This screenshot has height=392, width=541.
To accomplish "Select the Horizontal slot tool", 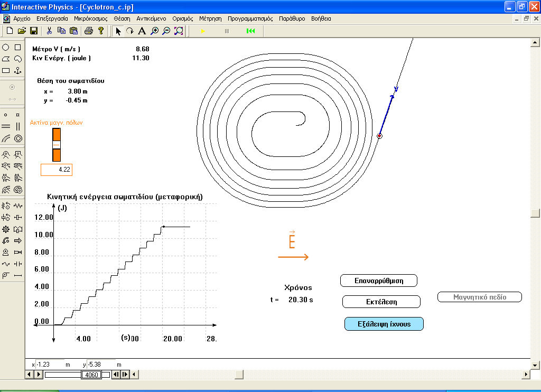I will coord(6,127).
